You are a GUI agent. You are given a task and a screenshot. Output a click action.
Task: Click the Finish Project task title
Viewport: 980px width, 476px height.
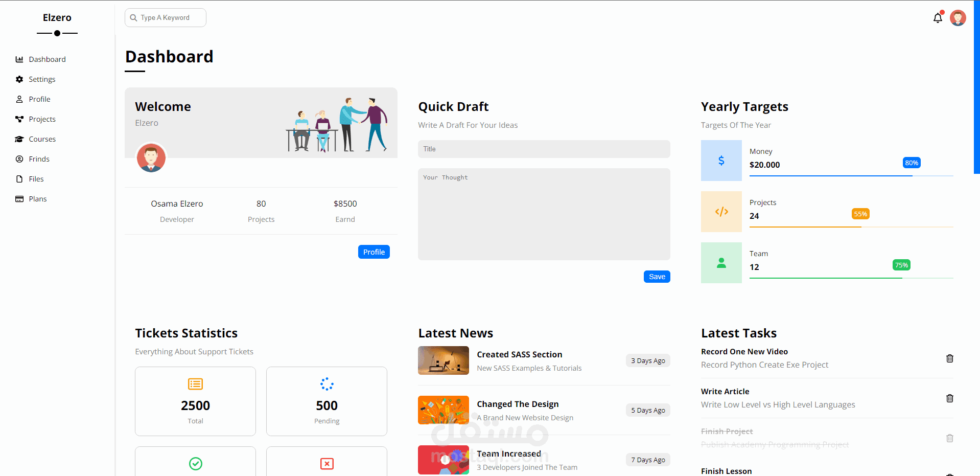[727, 432]
